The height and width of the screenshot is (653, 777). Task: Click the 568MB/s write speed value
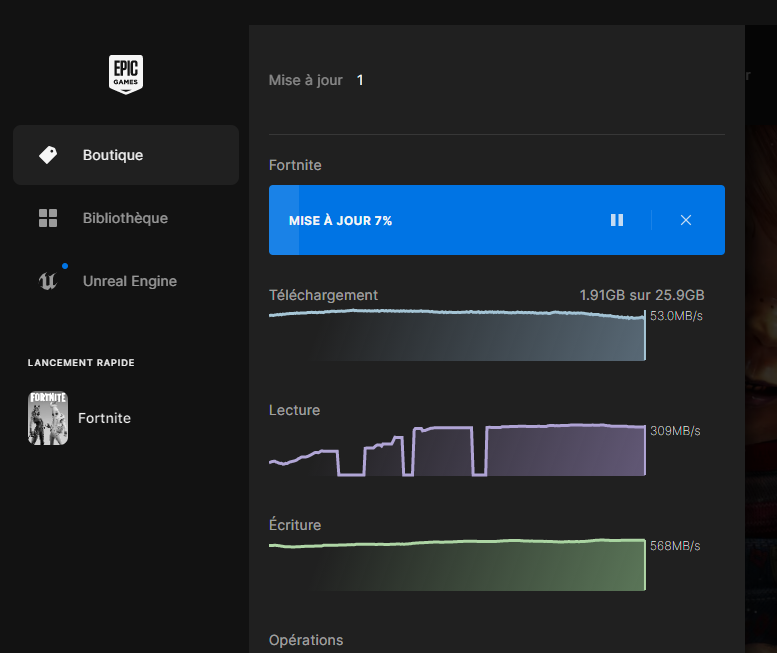[x=675, y=546]
